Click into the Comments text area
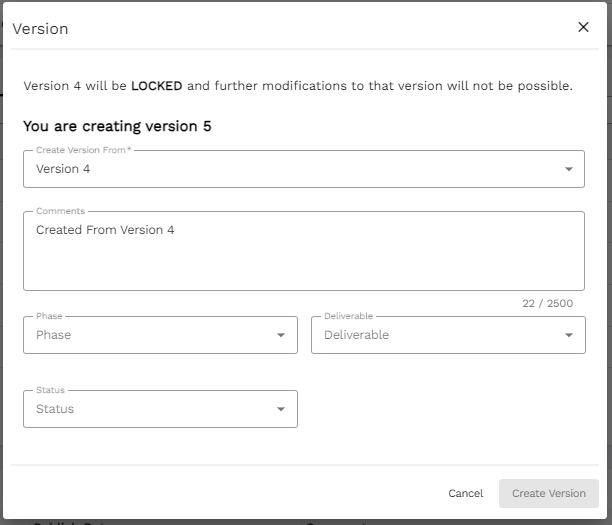 (304, 251)
